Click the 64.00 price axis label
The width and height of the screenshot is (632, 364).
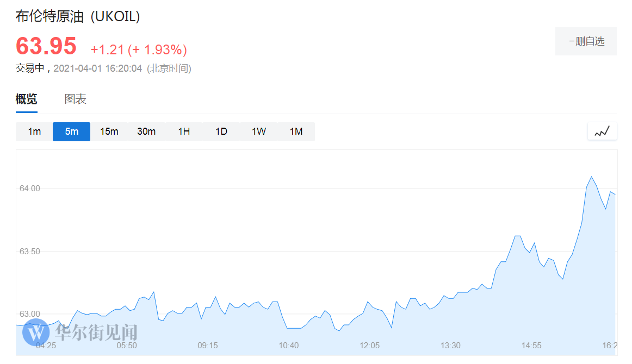pos(29,189)
